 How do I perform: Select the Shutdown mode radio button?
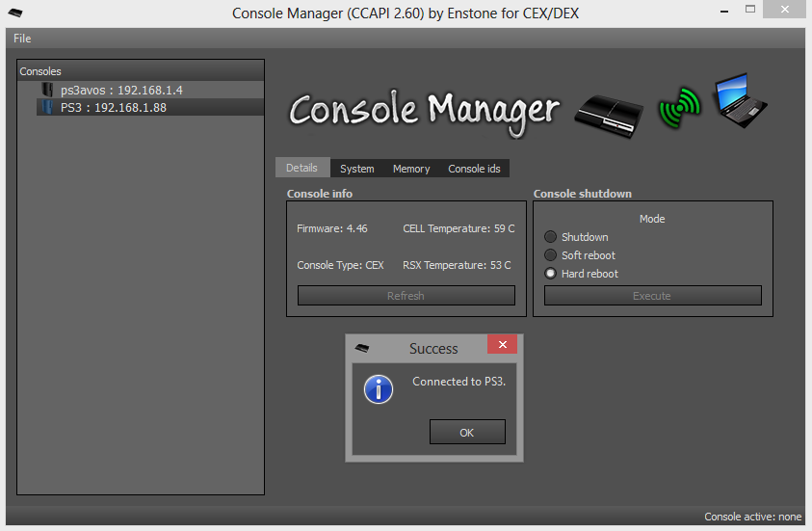(x=550, y=237)
